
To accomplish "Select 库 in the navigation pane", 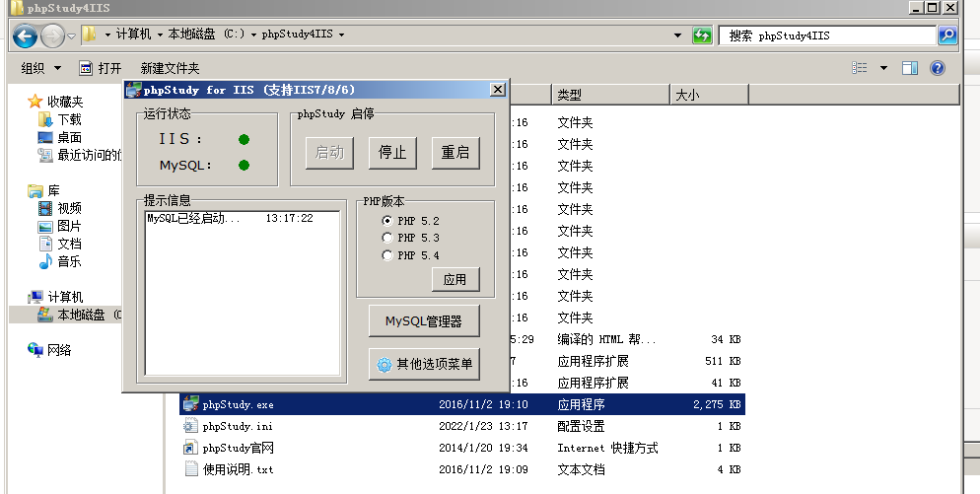I will [54, 190].
